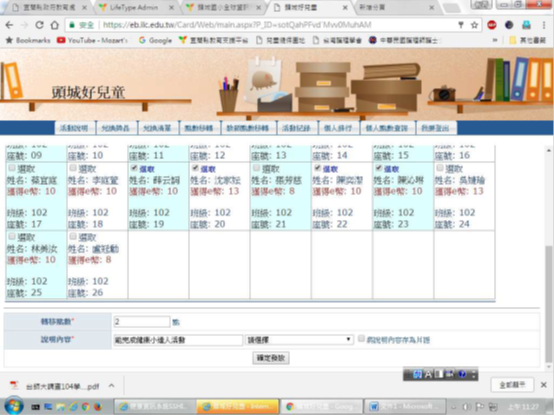Open the 個人排行 navigation tab
Viewport: 554px width, 415px height.
click(338, 128)
